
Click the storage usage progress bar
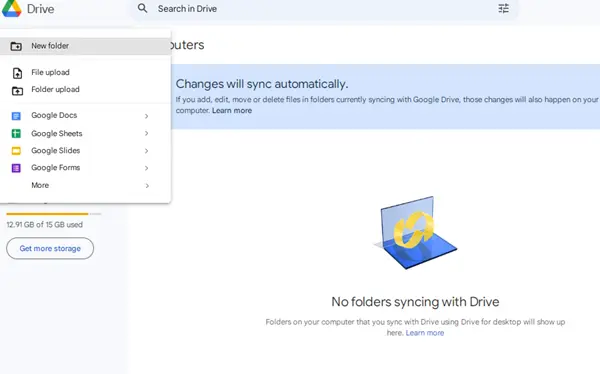(54, 214)
